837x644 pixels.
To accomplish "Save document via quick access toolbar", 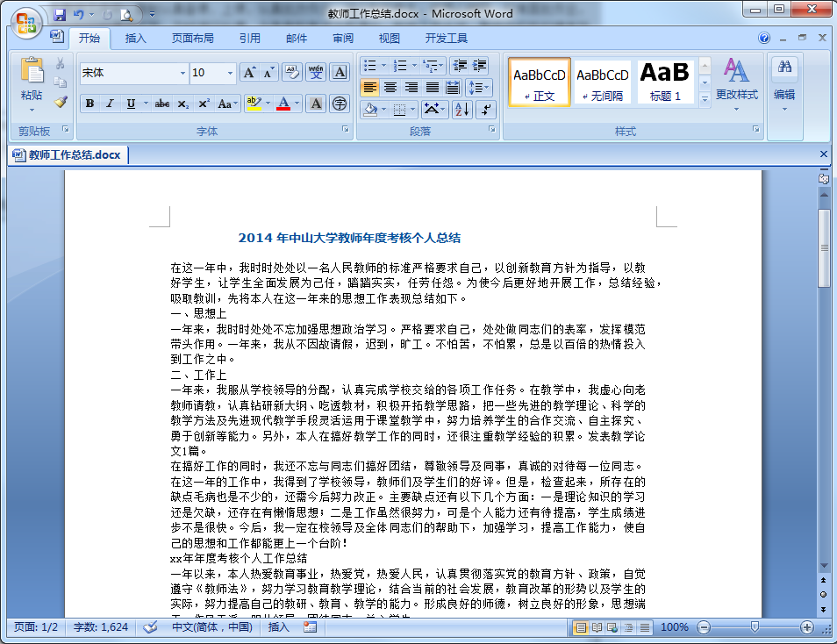I will tap(60, 14).
